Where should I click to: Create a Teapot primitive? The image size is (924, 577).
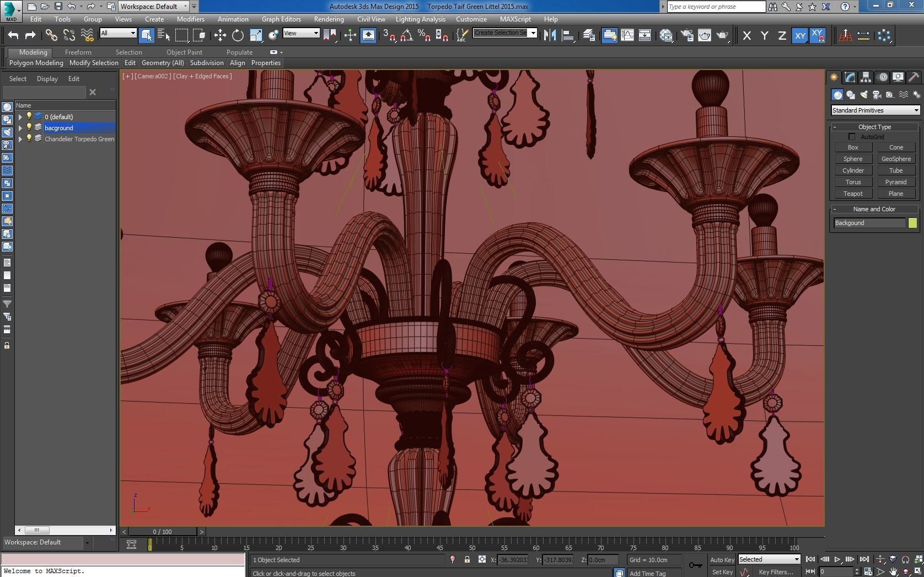click(x=853, y=194)
